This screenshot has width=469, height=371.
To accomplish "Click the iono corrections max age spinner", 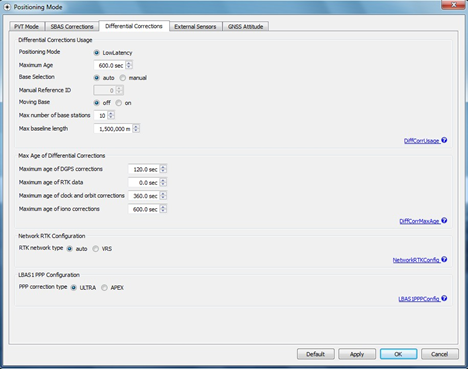I will [163, 209].
